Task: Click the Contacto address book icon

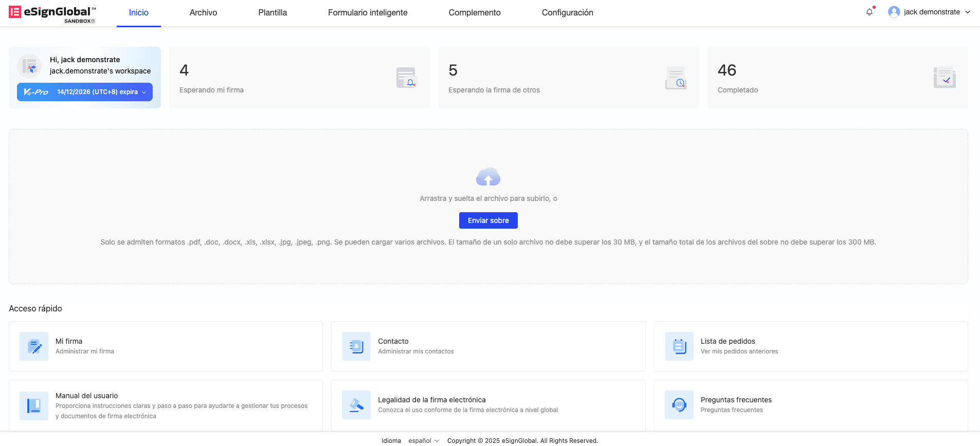Action: 356,346
